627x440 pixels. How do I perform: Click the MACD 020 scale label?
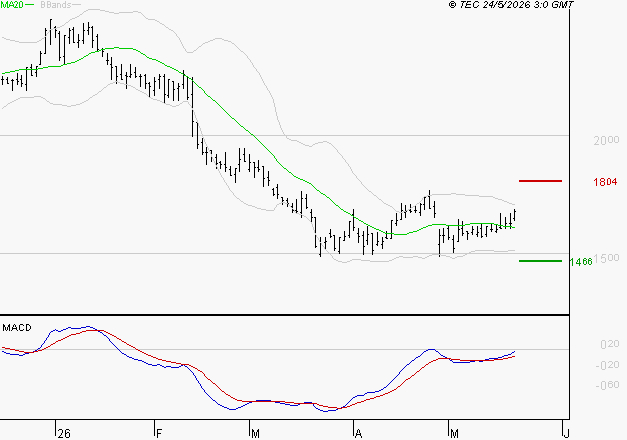click(610, 344)
